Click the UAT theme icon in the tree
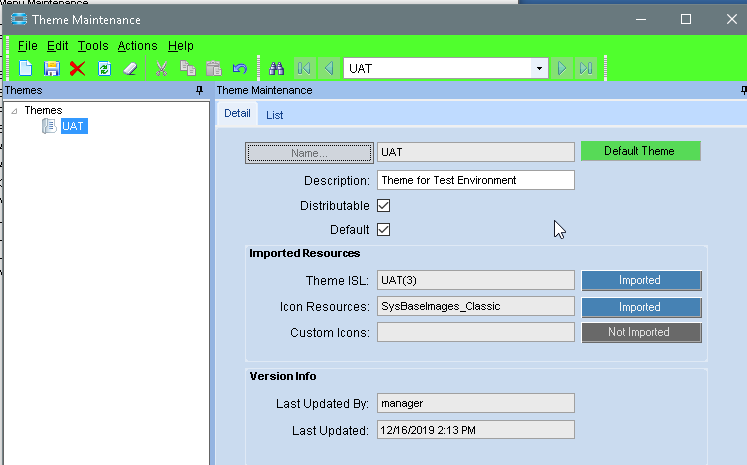The height and width of the screenshot is (465, 747). tap(49, 126)
